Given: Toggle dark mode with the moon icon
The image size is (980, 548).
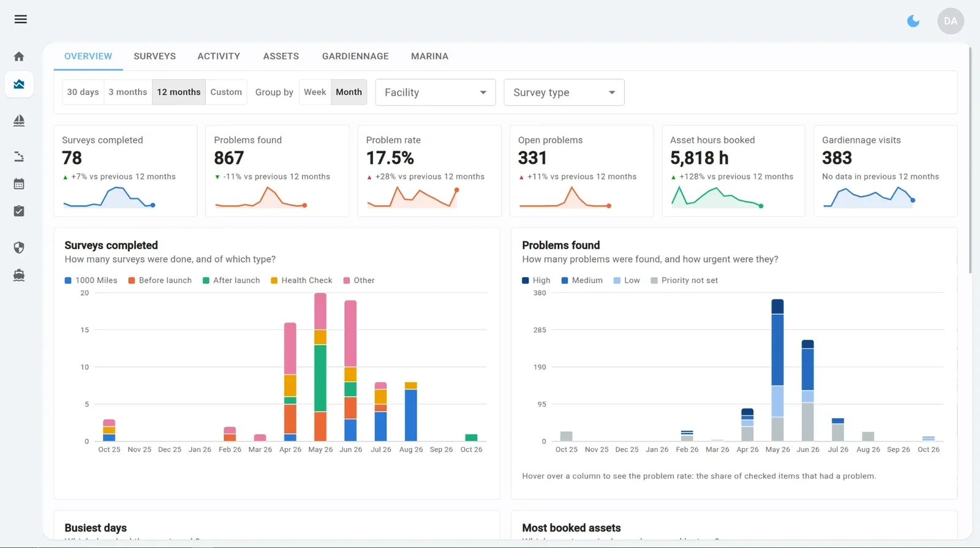Looking at the screenshot, I should coord(913,21).
